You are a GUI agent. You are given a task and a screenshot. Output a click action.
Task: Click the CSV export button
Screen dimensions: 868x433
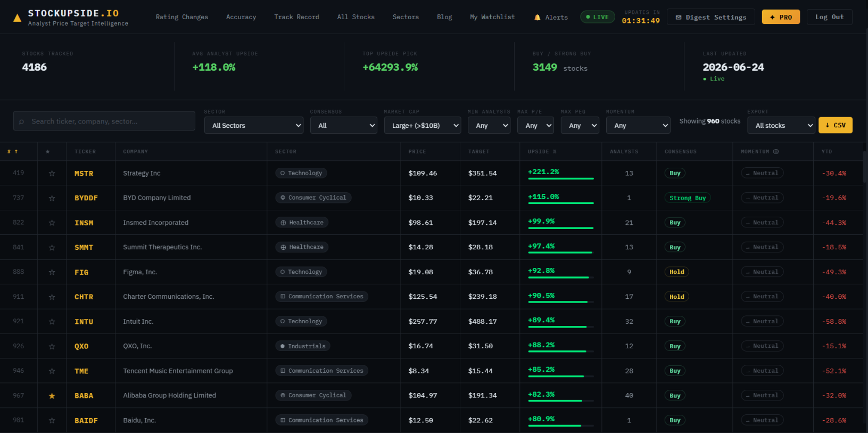click(x=836, y=125)
